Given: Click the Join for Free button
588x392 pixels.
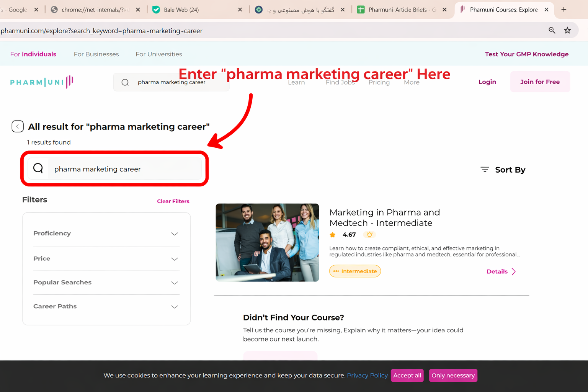Looking at the screenshot, I should click(x=540, y=82).
